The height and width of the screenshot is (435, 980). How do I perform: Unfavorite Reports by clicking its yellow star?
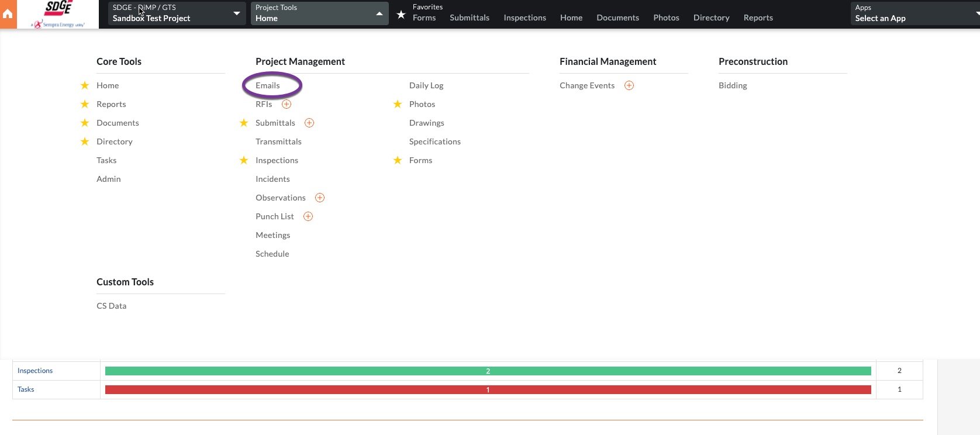coord(85,104)
